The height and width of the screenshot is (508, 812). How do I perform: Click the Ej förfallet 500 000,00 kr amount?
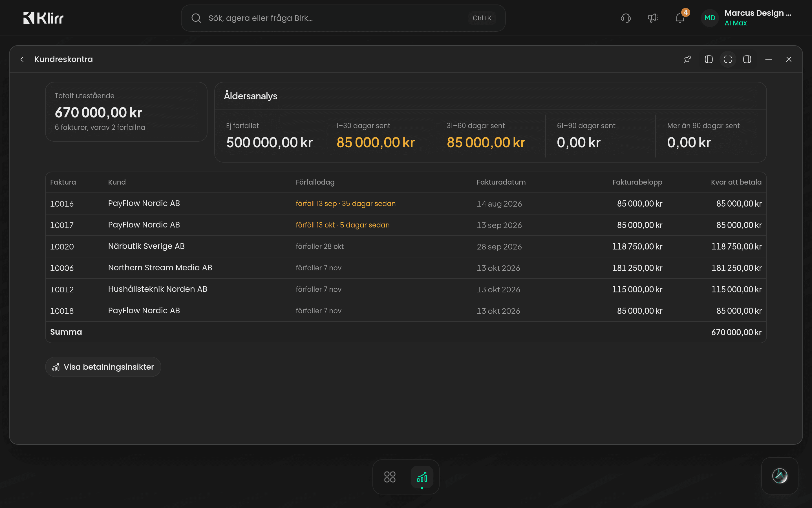click(270, 143)
